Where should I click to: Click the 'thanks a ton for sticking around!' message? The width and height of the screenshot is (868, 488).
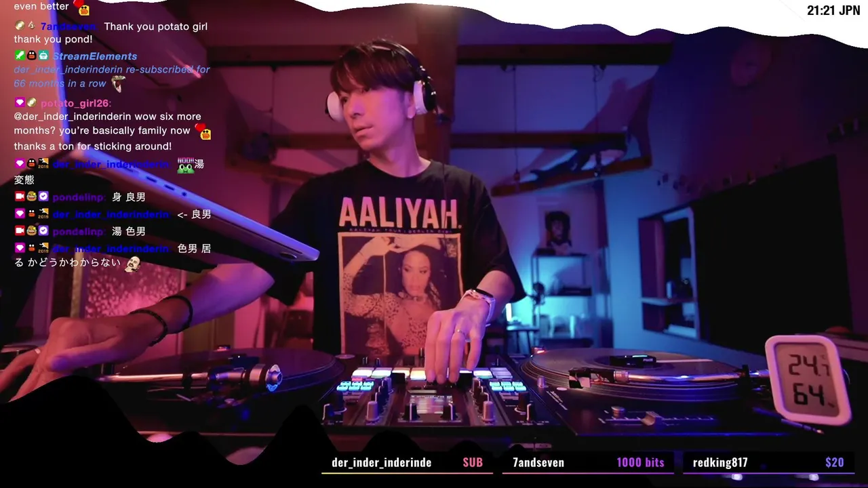pos(93,146)
